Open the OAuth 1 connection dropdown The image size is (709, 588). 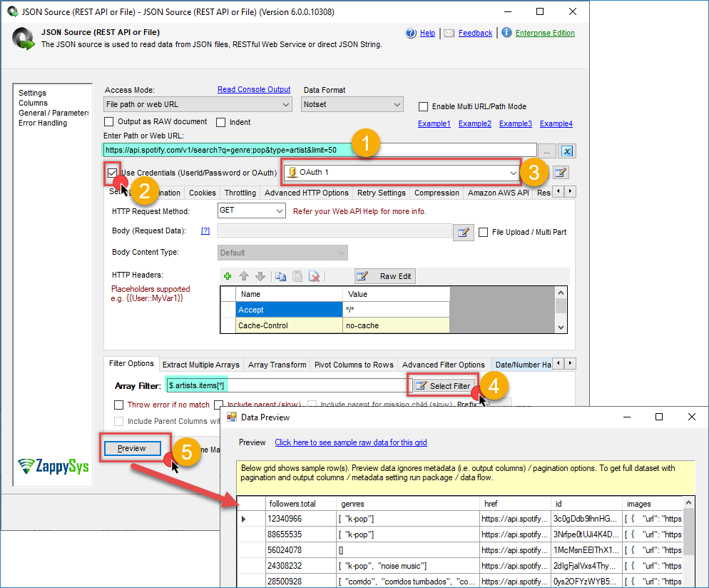tap(401, 172)
